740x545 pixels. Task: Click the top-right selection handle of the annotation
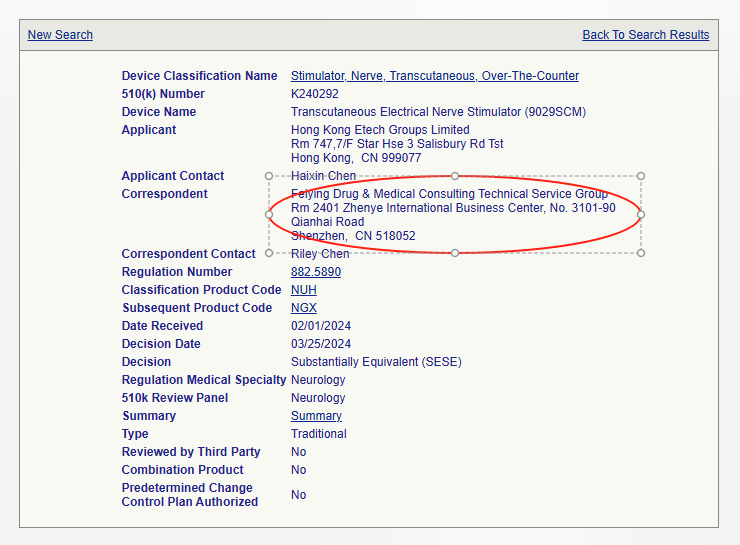(x=641, y=176)
